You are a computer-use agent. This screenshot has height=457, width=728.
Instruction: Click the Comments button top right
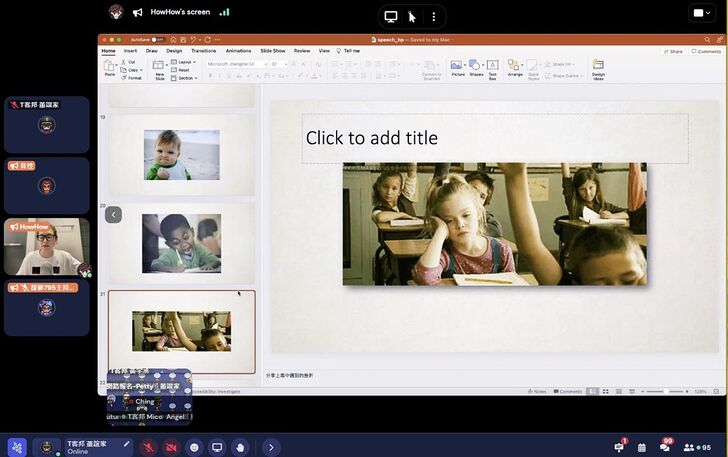coord(707,51)
